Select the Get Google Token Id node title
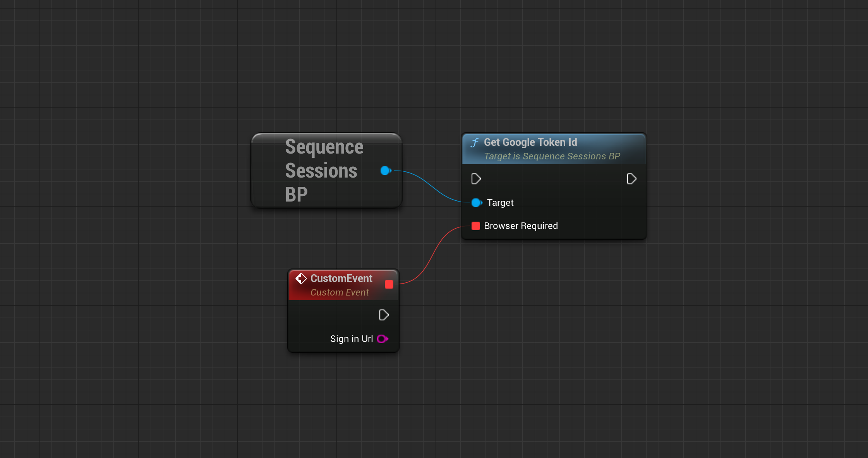 (x=530, y=142)
